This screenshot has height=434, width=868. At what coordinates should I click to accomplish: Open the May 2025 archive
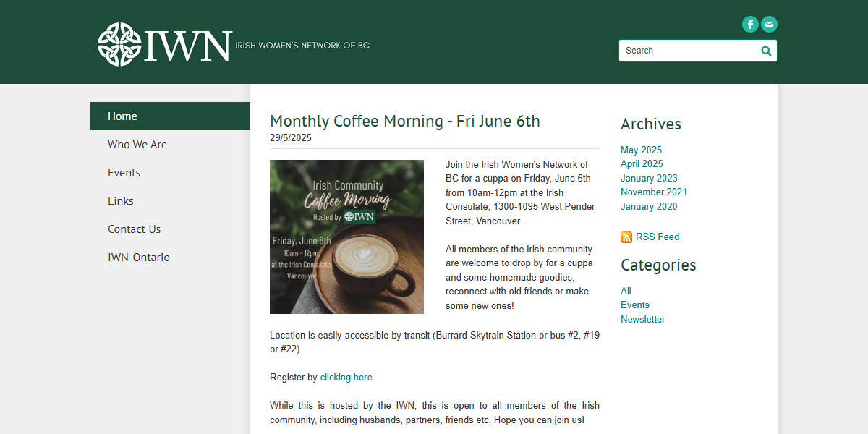tap(641, 150)
